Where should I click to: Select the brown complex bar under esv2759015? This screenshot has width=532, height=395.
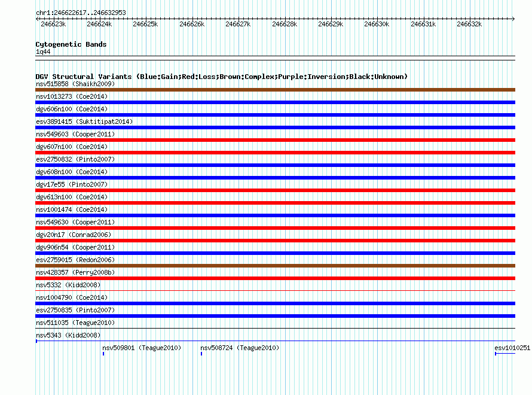[275, 266]
